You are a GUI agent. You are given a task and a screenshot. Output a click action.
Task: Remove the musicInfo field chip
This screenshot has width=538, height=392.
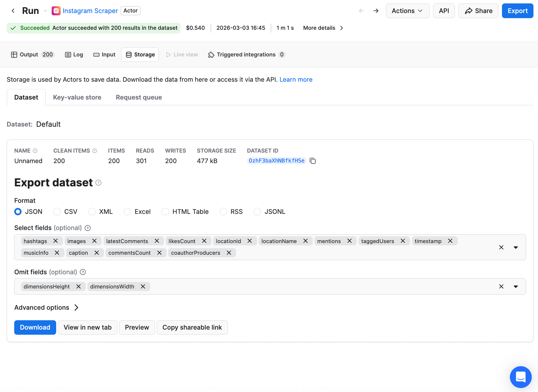(57, 253)
